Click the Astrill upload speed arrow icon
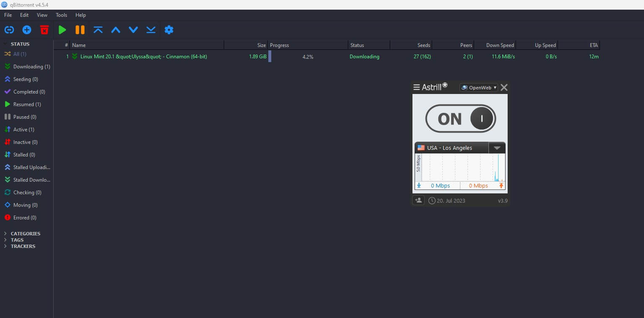 [x=501, y=185]
